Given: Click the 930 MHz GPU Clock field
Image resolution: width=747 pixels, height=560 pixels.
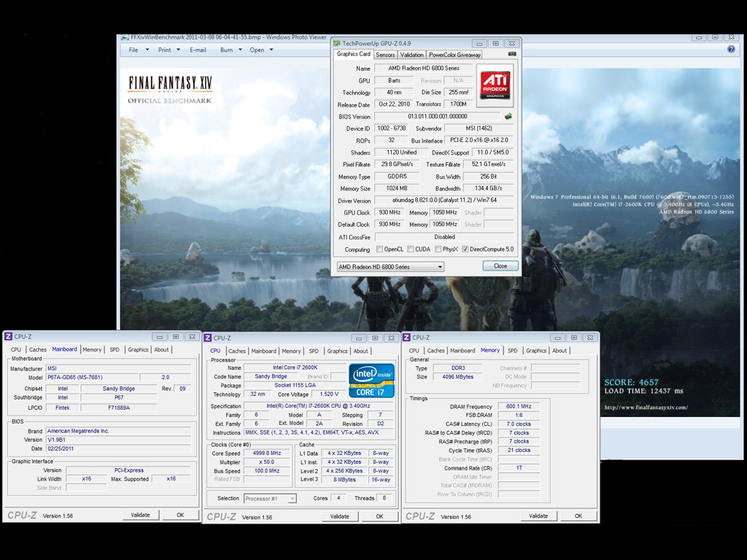Looking at the screenshot, I should [x=390, y=212].
